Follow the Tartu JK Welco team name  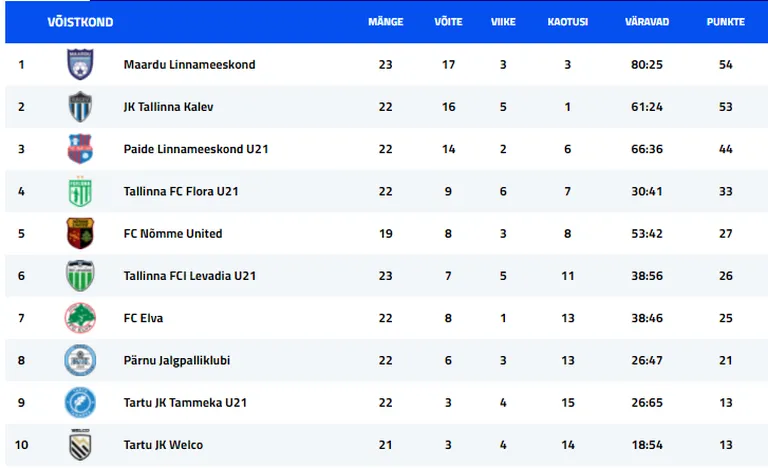coord(163,444)
